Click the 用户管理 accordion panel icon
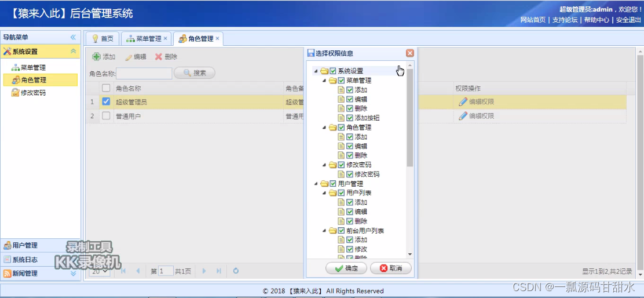The width and height of the screenshot is (644, 298). point(8,245)
